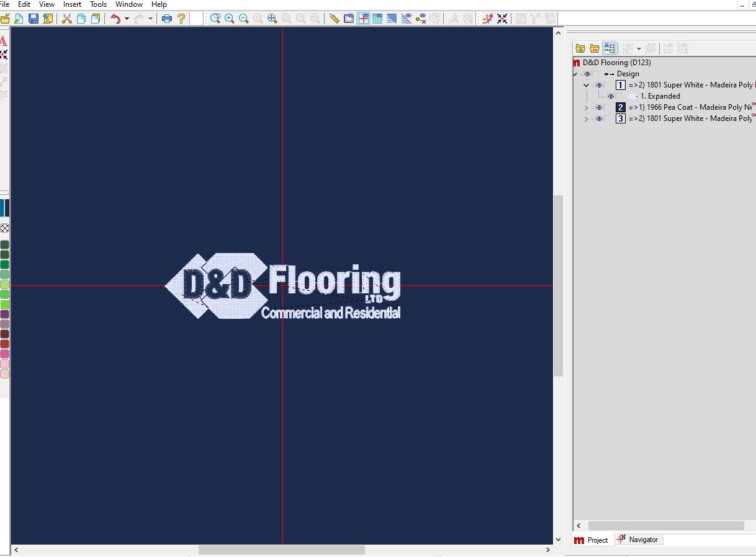
Task: Paste from clipboard using the Paste icon
Action: click(96, 19)
